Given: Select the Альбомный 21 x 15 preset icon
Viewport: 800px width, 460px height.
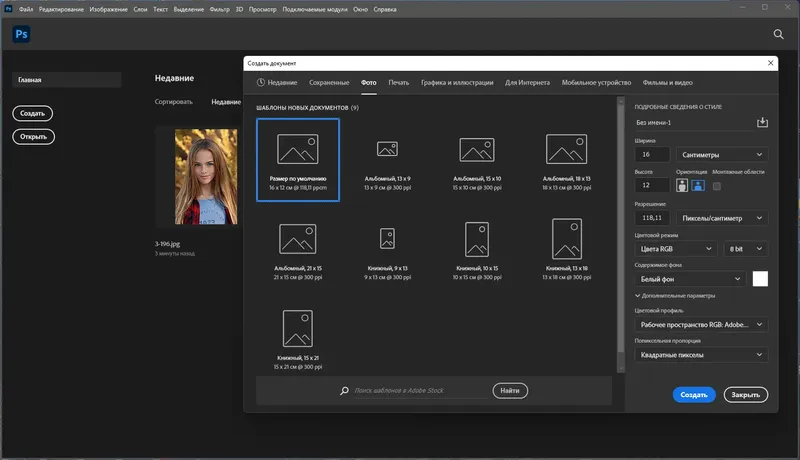Looking at the screenshot, I should coord(297,239).
